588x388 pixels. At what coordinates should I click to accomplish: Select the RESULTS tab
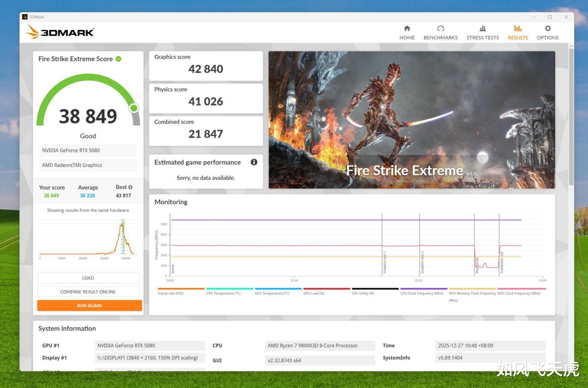pyautogui.click(x=518, y=32)
